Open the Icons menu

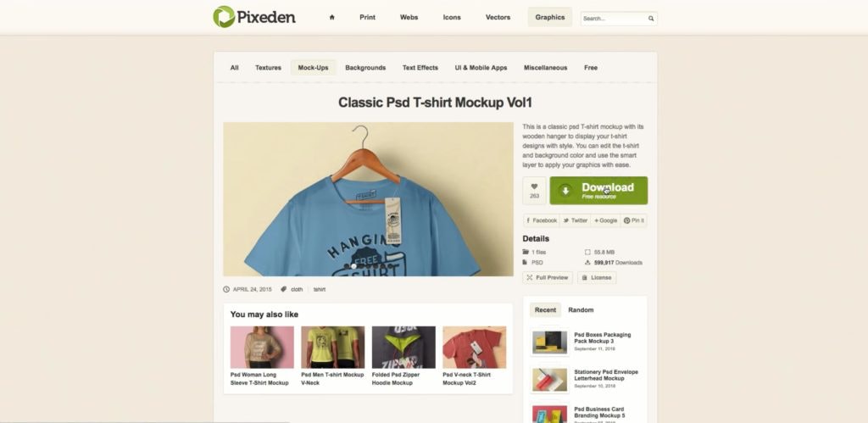452,17
